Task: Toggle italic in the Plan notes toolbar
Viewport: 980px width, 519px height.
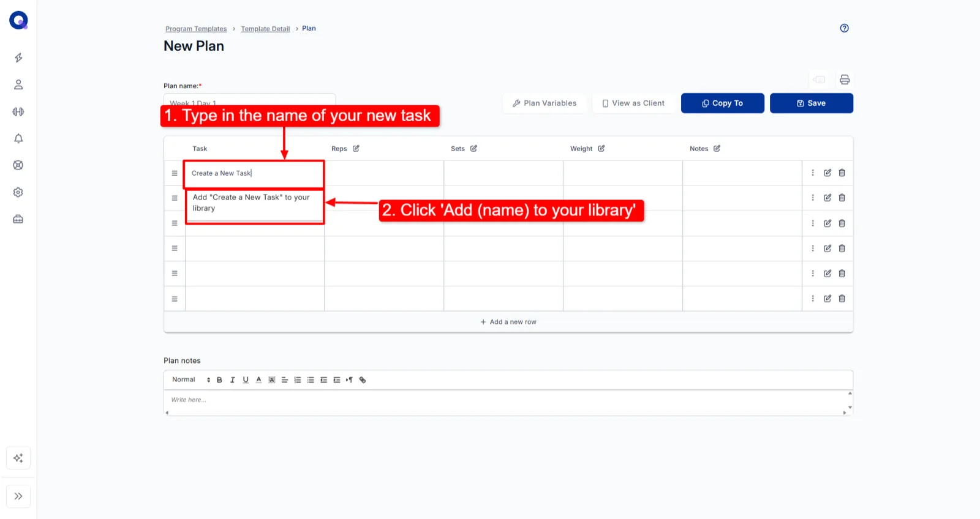Action: point(232,380)
